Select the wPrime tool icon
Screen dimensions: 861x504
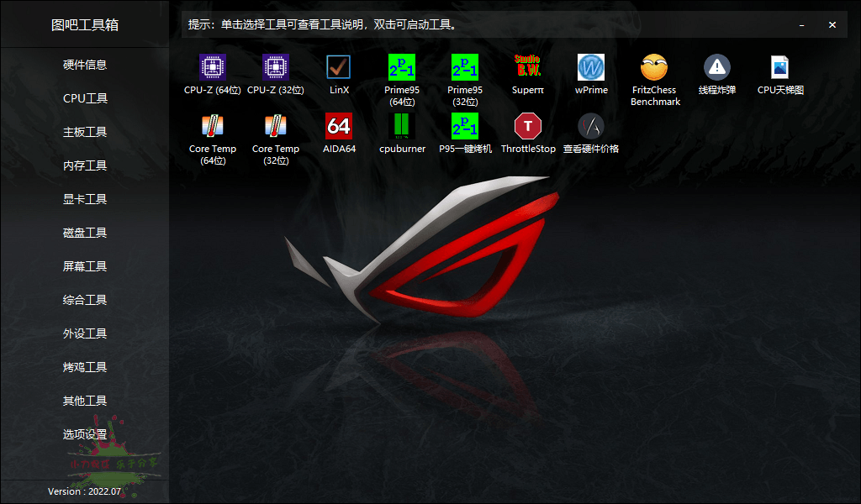coord(591,67)
